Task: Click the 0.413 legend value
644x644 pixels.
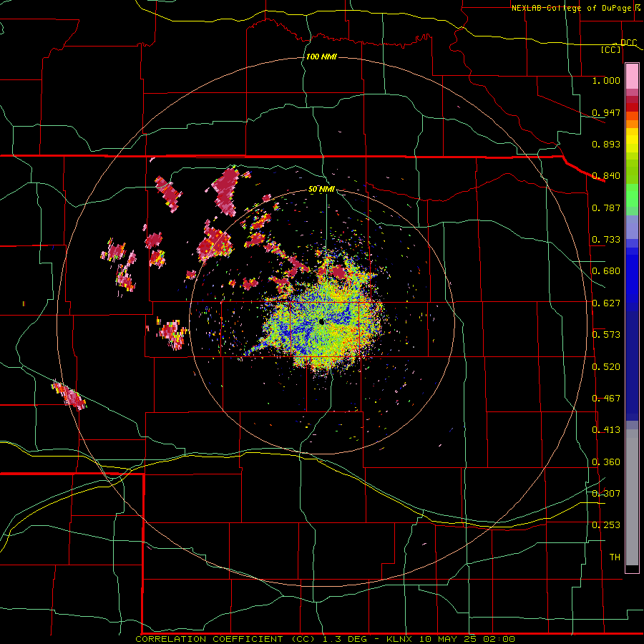Action: [606, 430]
